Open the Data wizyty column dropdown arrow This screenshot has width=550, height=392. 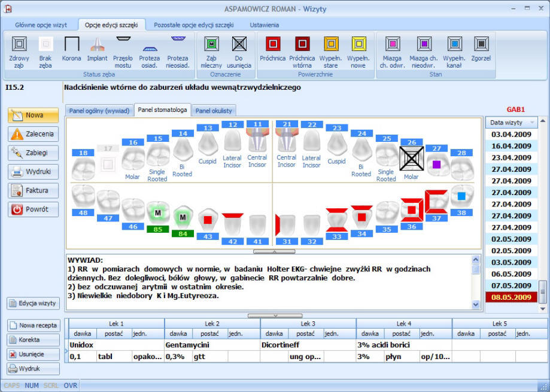pos(533,122)
